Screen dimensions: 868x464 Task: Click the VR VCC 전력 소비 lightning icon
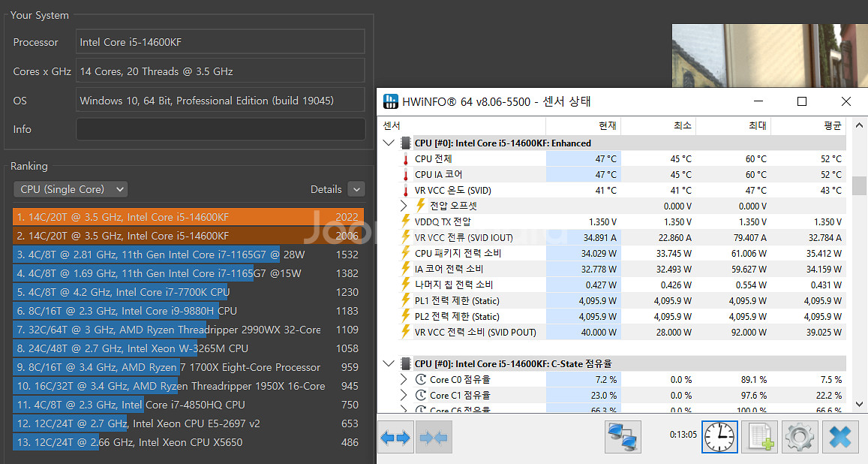pos(406,332)
